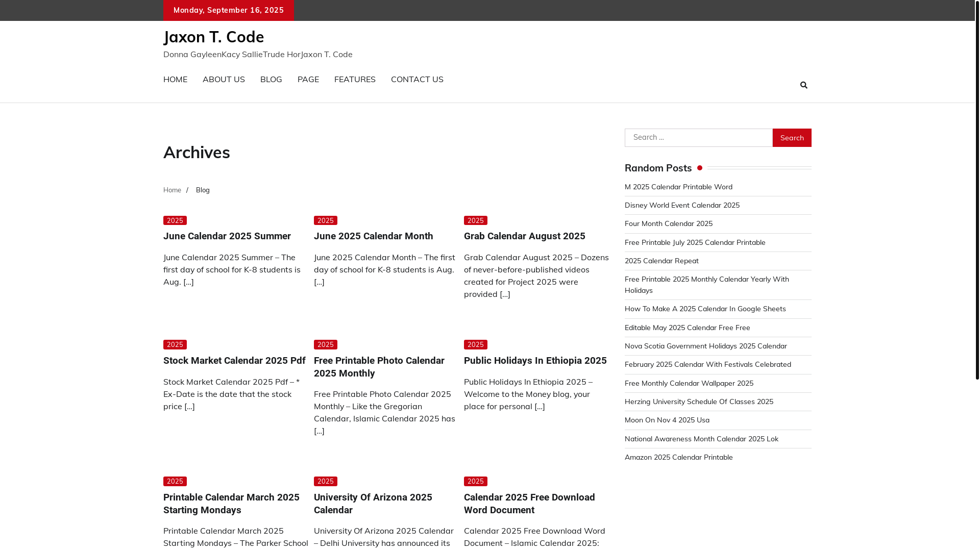The height and width of the screenshot is (551, 980).
Task: Click 2025 tag above Calendar 2025 Free Download
Action: tap(476, 482)
